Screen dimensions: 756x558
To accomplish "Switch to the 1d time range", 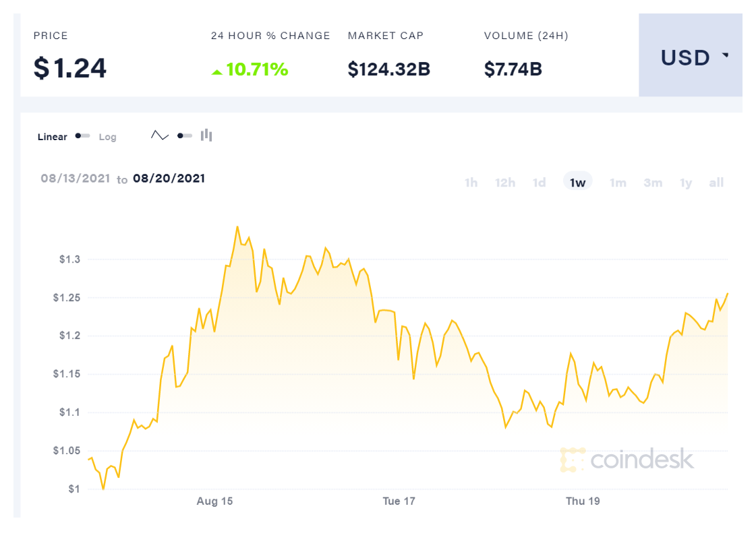I will click(540, 183).
